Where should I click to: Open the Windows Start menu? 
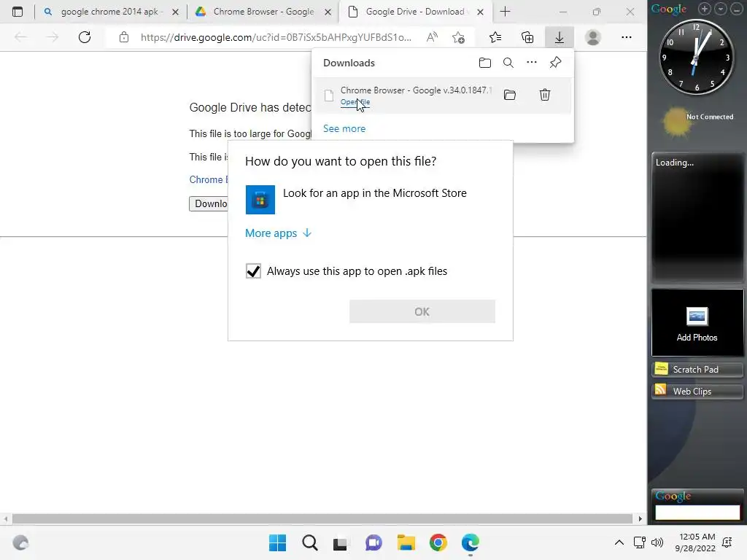[278, 542]
